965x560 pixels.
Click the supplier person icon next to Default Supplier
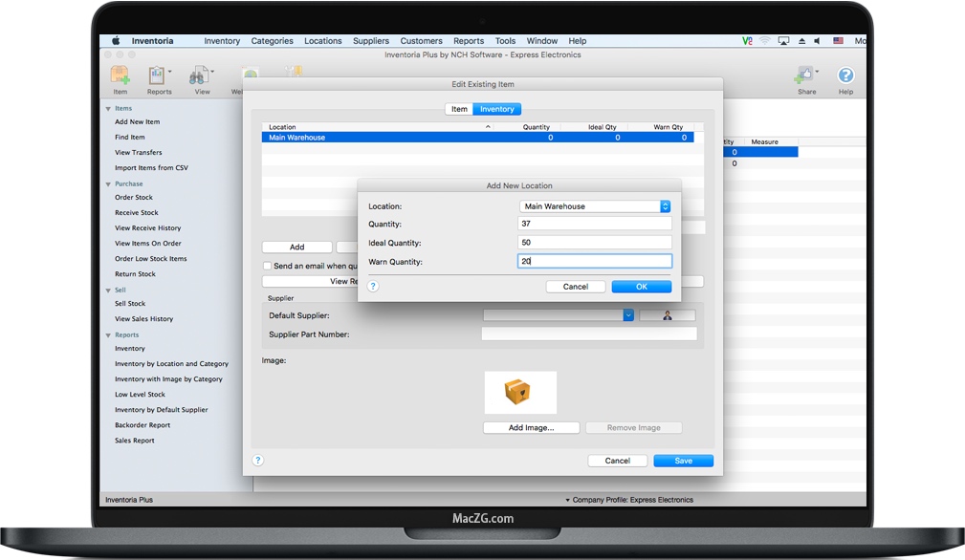(666, 314)
